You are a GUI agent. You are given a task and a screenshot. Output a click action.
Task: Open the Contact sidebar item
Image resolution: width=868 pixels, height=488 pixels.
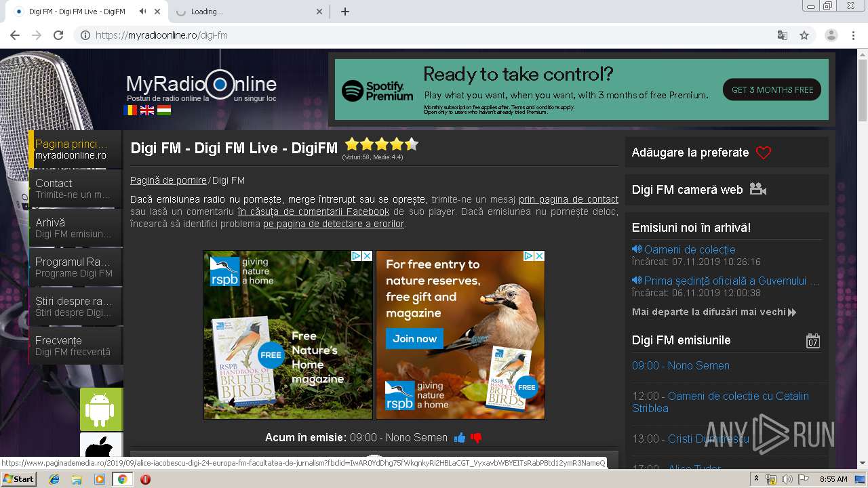[75, 188]
